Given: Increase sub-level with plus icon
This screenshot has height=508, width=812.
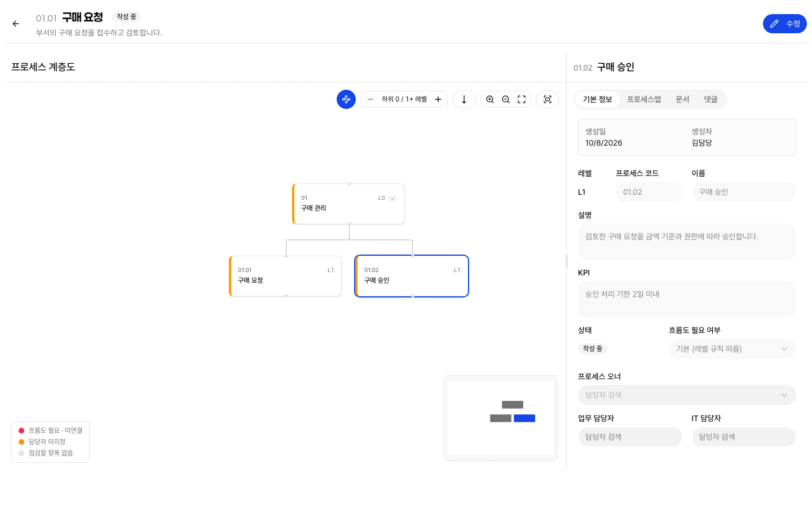Looking at the screenshot, I should click(438, 99).
